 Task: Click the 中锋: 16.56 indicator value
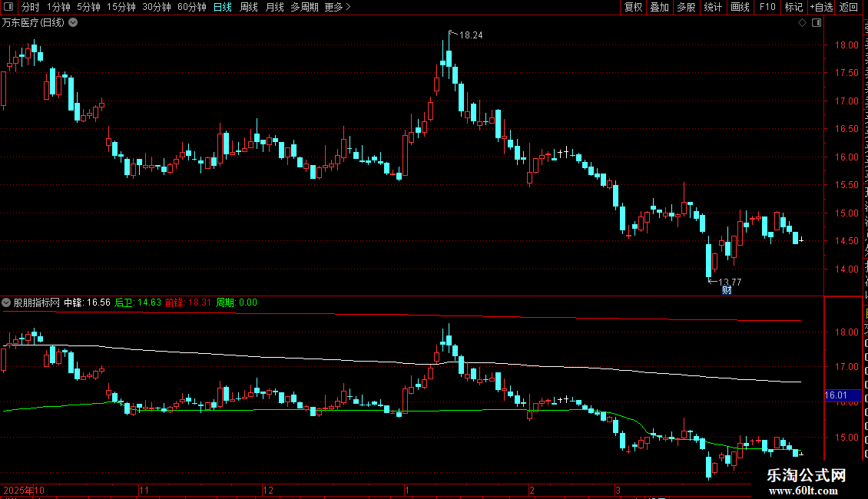(x=87, y=302)
